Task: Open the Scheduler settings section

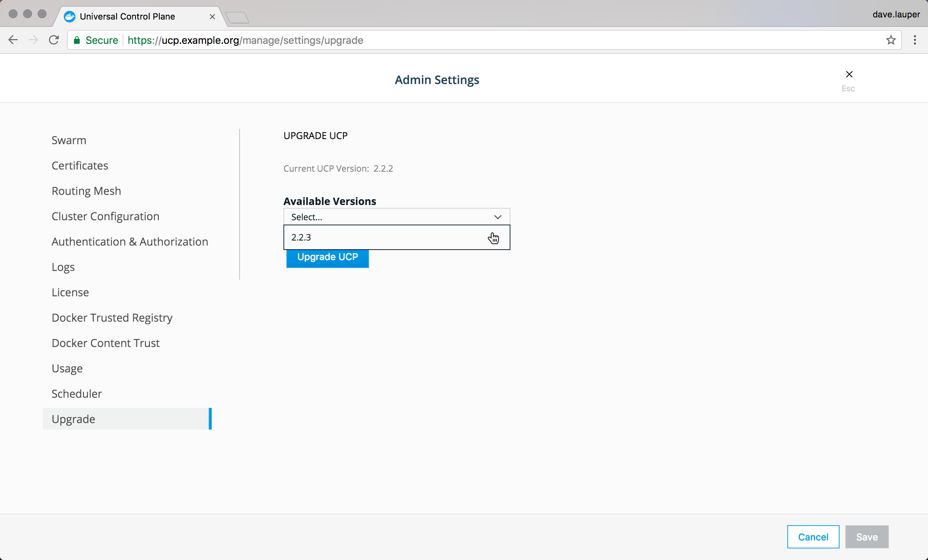Action: [x=76, y=394]
